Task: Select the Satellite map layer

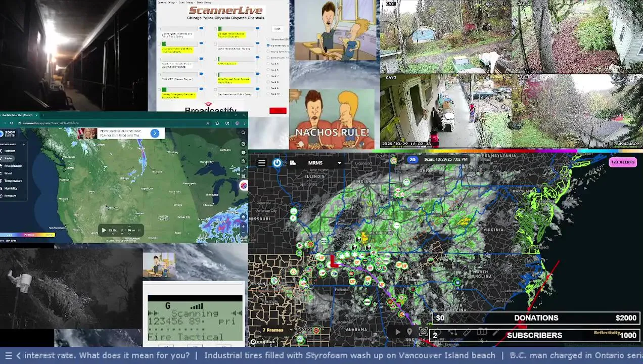Action: 10,151
